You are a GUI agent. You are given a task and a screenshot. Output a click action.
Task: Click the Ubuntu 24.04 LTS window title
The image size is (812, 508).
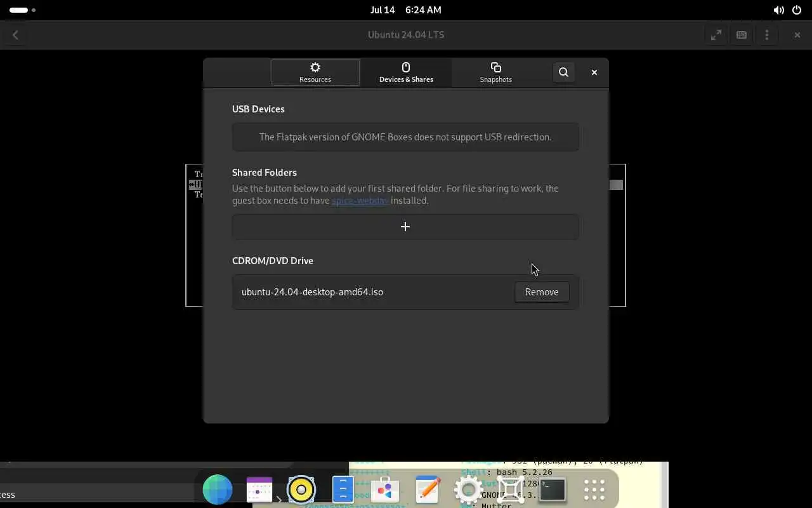(x=406, y=35)
